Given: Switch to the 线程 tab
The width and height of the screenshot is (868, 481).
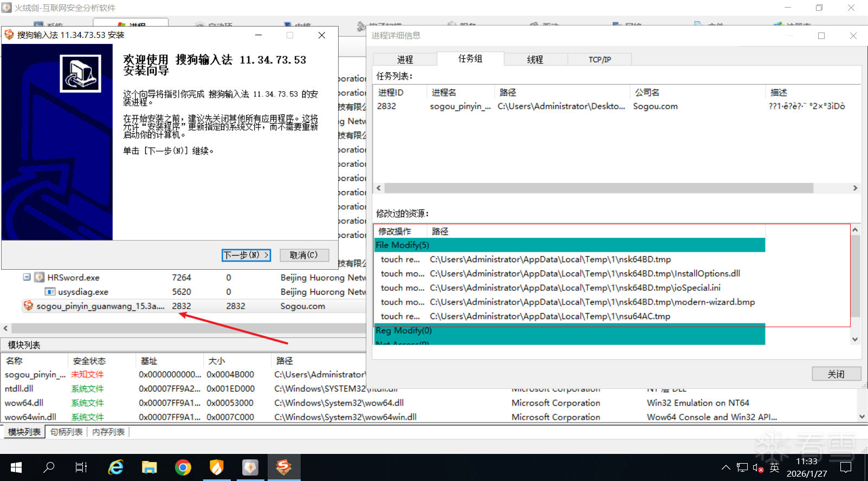Looking at the screenshot, I should coord(535,60).
